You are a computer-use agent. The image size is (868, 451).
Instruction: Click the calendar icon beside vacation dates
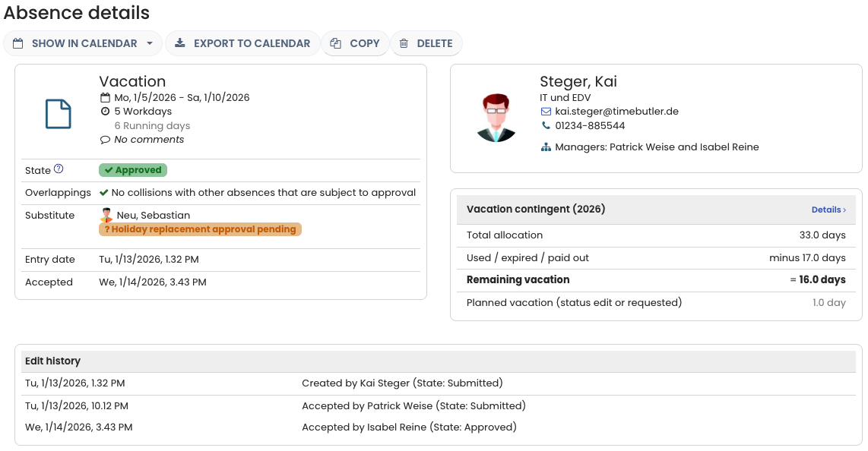tap(105, 98)
